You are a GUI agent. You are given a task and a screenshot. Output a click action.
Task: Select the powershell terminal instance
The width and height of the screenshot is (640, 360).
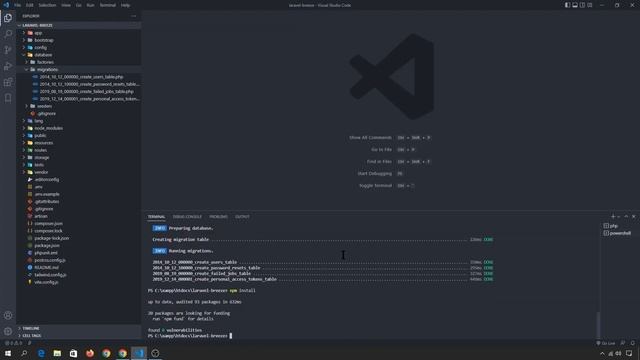click(620, 233)
